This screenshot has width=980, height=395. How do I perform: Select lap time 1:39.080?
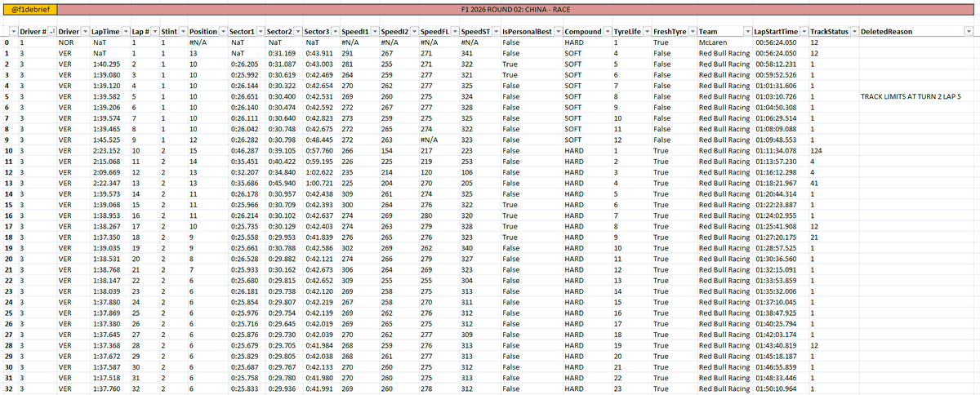click(x=106, y=74)
